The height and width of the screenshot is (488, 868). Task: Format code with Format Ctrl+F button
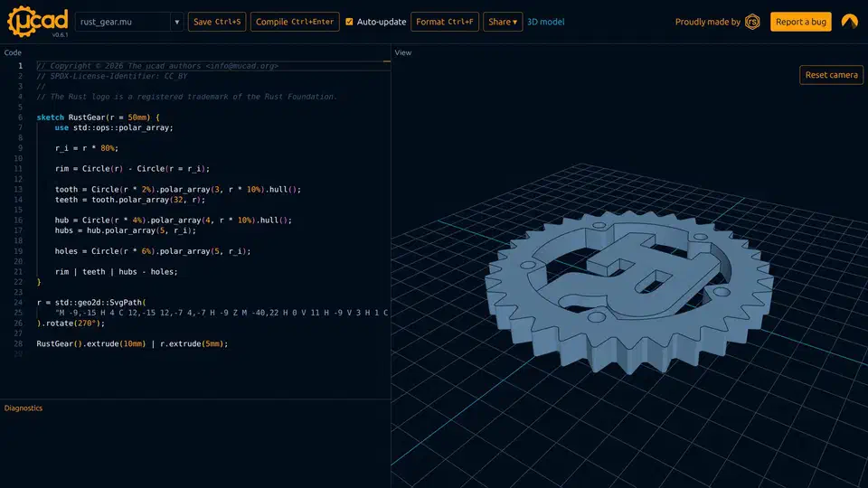pyautogui.click(x=445, y=22)
